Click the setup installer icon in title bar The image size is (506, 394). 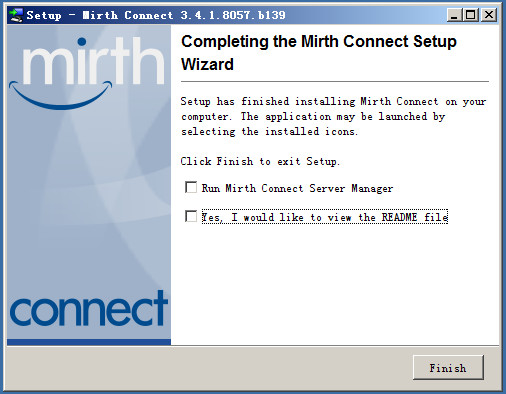(x=16, y=15)
